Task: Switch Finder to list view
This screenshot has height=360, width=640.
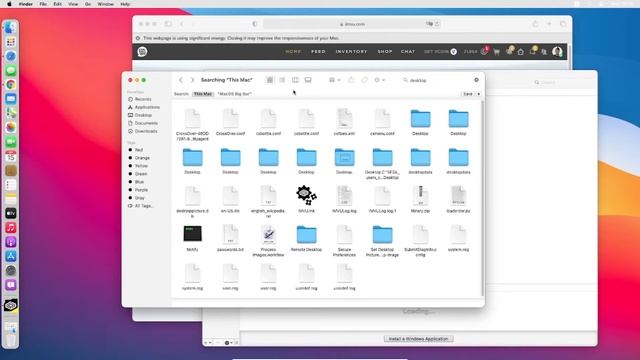Action: pyautogui.click(x=282, y=80)
